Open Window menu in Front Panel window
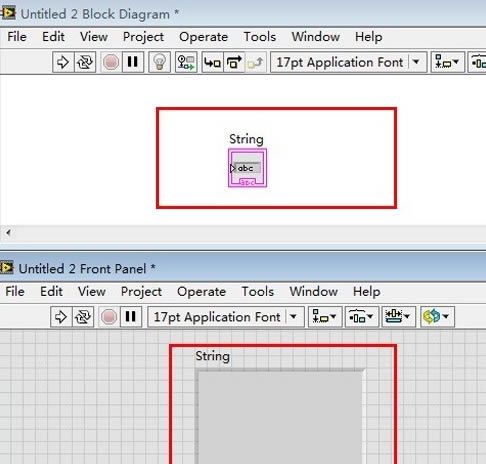The width and height of the screenshot is (486, 464). pos(314,292)
